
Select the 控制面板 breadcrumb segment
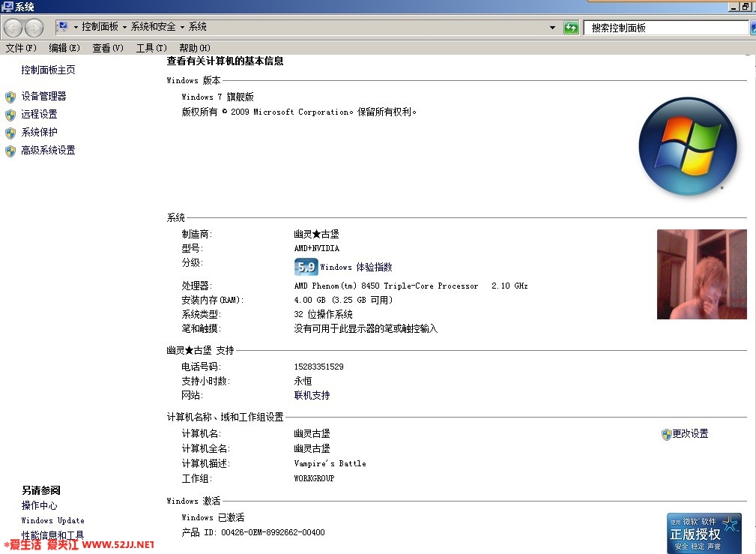pyautogui.click(x=100, y=26)
